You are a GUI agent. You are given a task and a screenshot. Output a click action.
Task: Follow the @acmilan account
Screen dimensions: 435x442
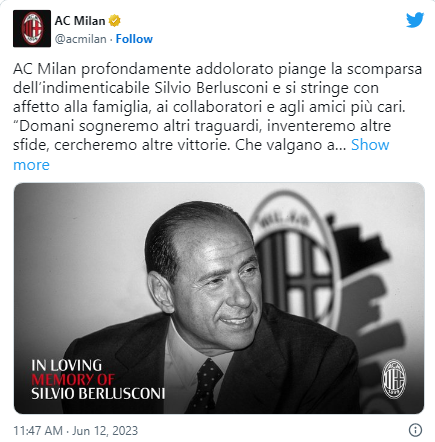[134, 39]
